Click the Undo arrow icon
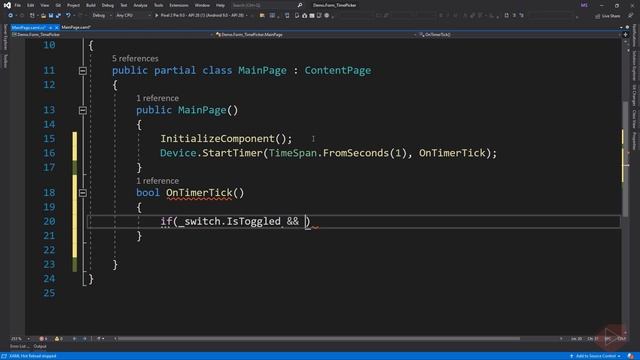640x360 pixels. (68, 16)
